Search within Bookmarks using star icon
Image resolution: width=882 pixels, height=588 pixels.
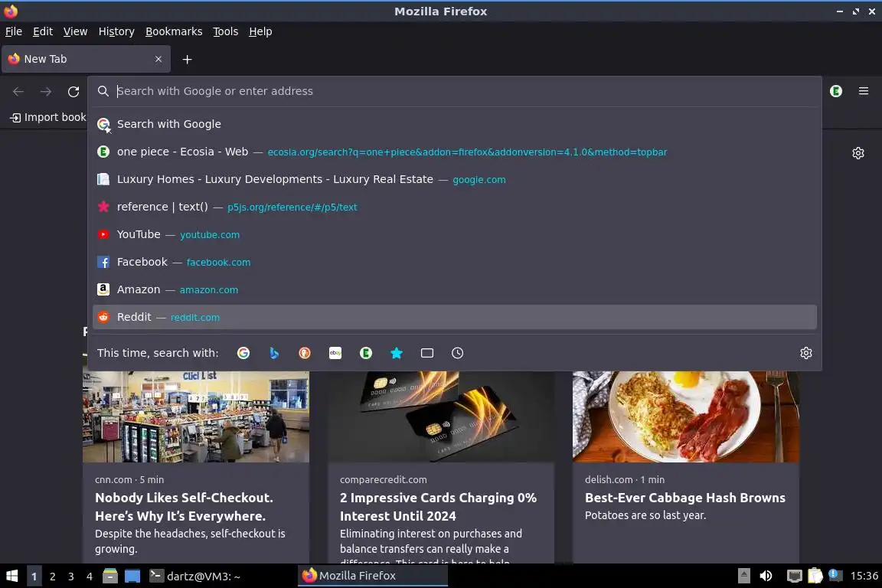(x=397, y=353)
